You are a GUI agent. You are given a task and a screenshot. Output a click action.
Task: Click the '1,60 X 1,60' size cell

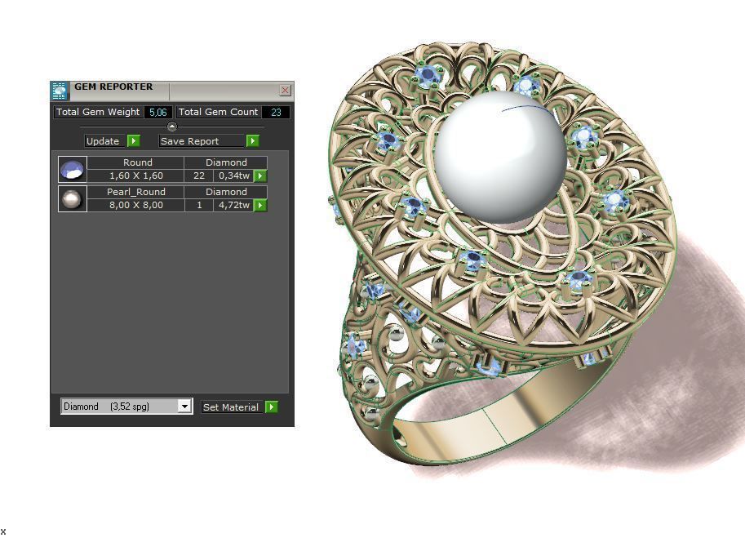point(136,176)
